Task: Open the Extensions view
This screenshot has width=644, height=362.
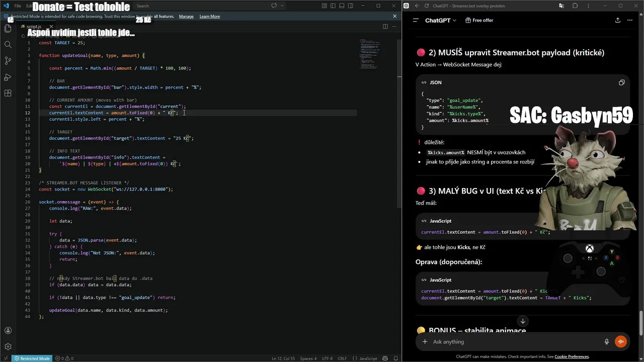Action: pos(8,93)
